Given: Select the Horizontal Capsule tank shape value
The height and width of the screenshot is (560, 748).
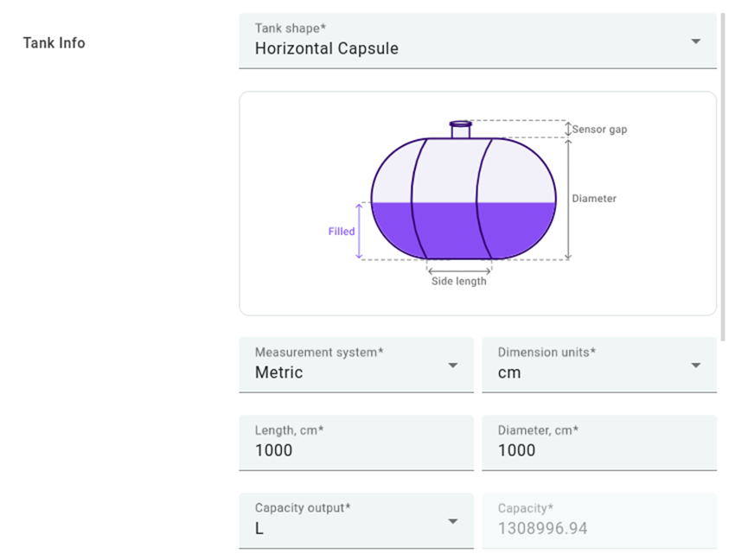Looking at the screenshot, I should pos(327,49).
